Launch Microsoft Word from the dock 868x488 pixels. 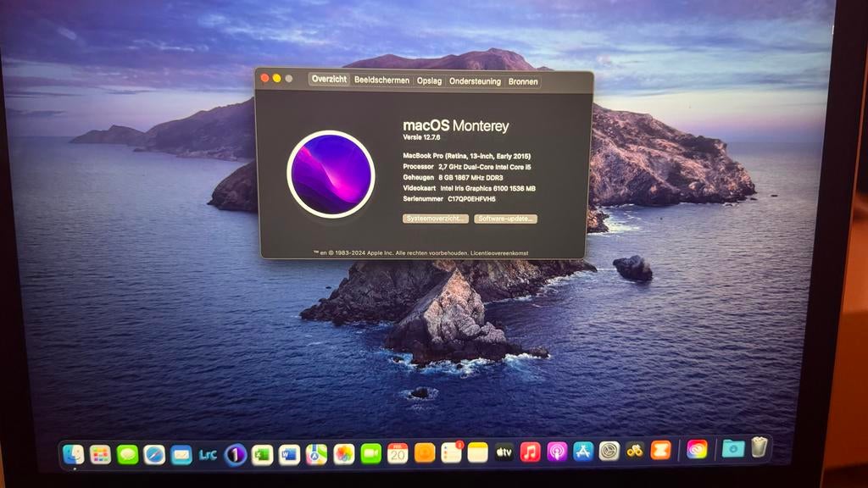pos(289,455)
